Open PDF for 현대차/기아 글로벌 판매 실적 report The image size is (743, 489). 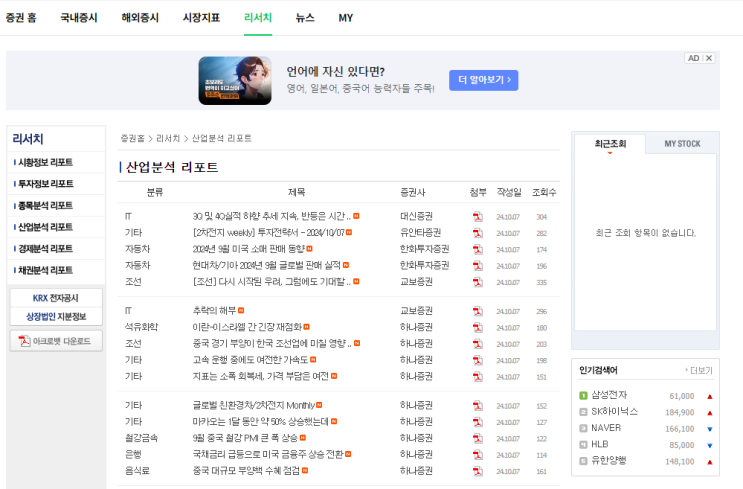pyautogui.click(x=477, y=266)
